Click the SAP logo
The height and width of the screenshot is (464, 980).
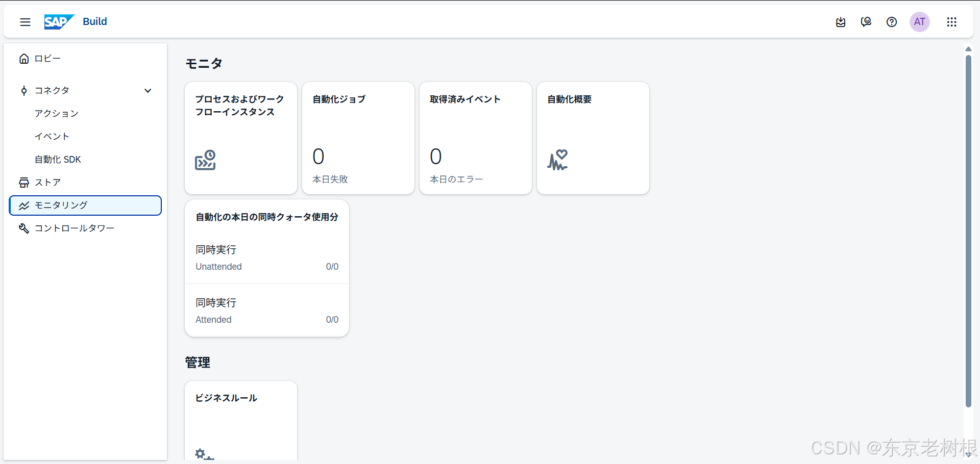click(x=59, y=22)
